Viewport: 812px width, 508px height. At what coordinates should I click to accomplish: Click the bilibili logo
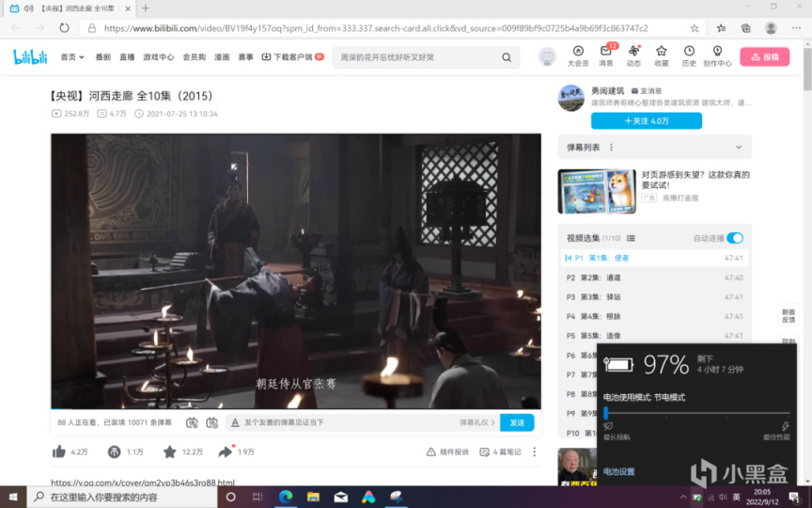pyautogui.click(x=30, y=56)
